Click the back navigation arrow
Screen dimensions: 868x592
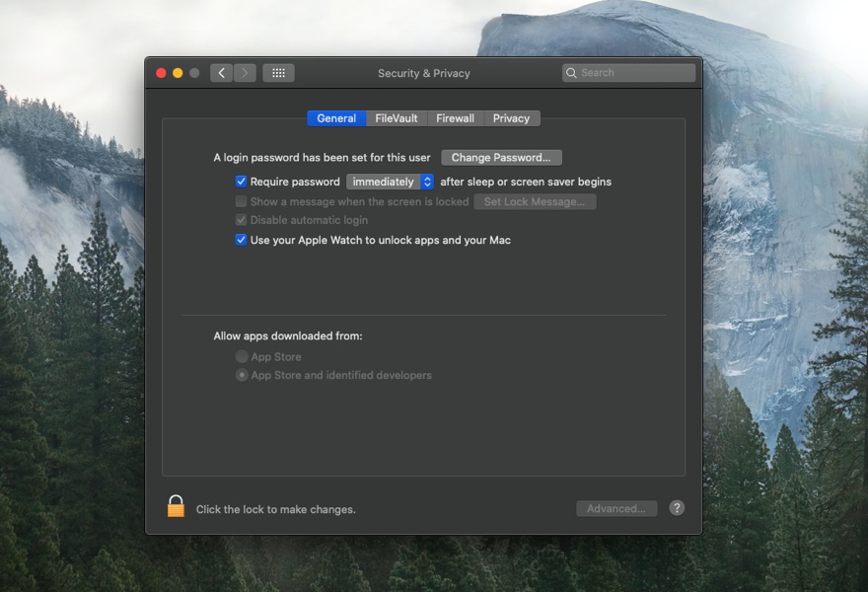pyautogui.click(x=221, y=73)
